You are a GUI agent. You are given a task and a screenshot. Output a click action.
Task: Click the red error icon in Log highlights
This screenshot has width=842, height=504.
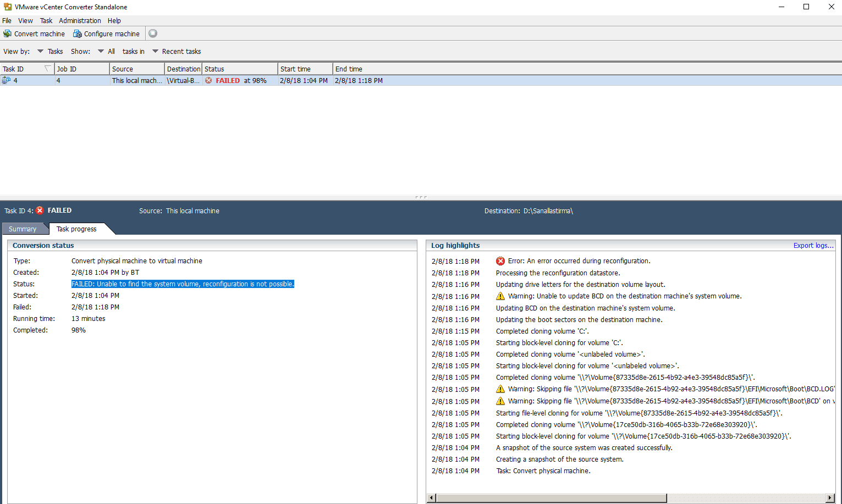[x=500, y=261]
